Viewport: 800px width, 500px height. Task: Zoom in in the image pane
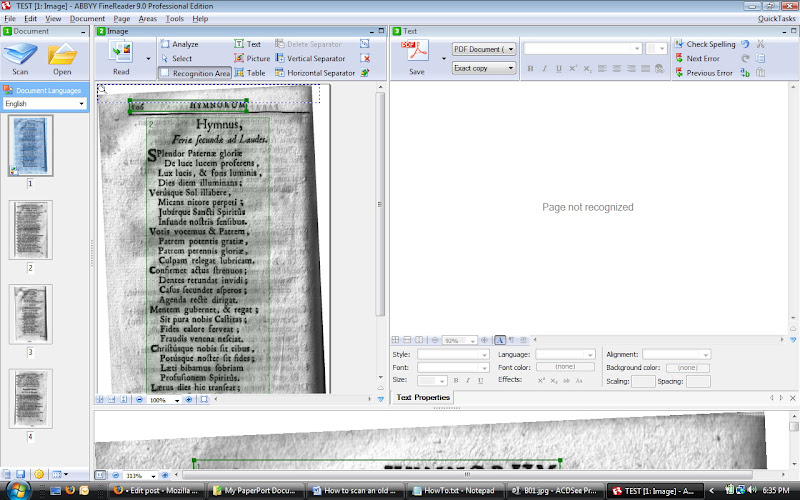point(189,400)
